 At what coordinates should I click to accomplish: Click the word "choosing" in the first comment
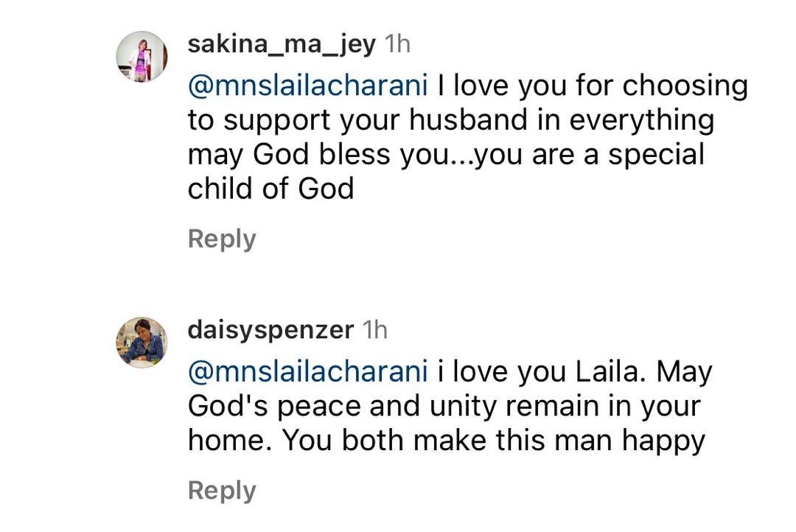tap(685, 85)
